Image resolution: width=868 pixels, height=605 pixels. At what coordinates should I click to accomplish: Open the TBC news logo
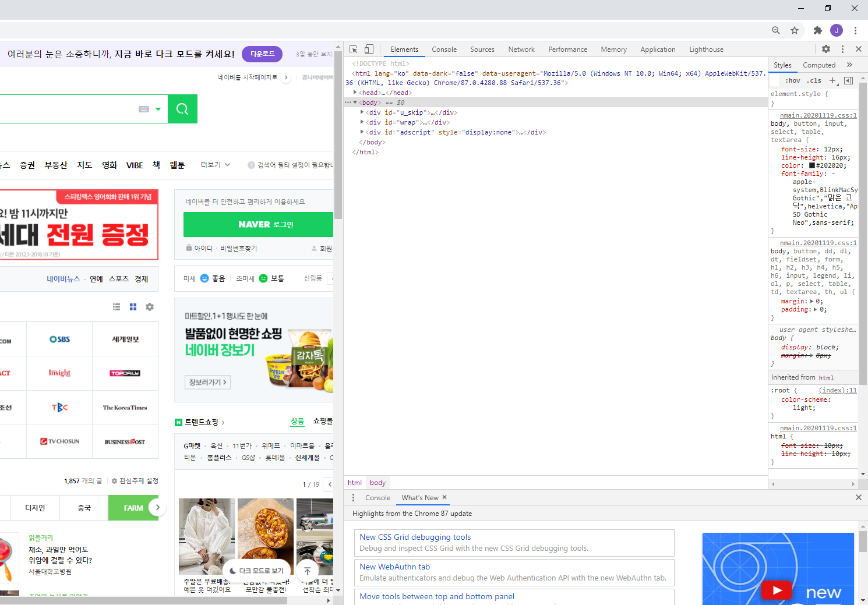click(59, 408)
